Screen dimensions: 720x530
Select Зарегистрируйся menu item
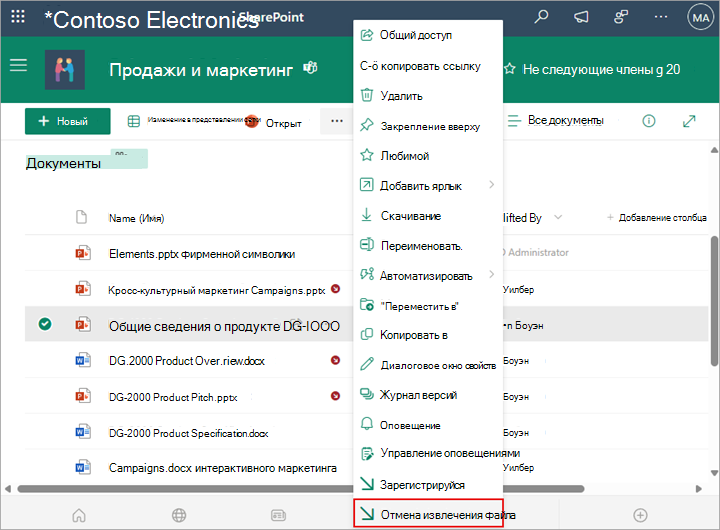click(428, 485)
